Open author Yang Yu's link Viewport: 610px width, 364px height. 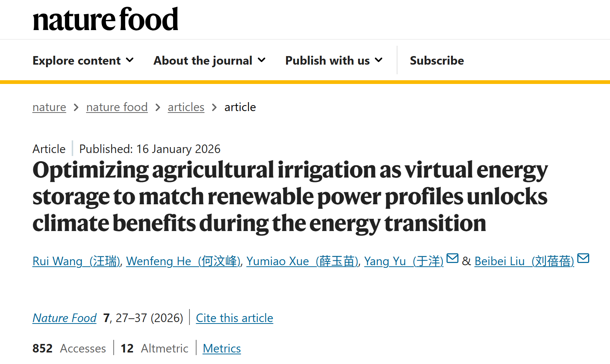403,261
